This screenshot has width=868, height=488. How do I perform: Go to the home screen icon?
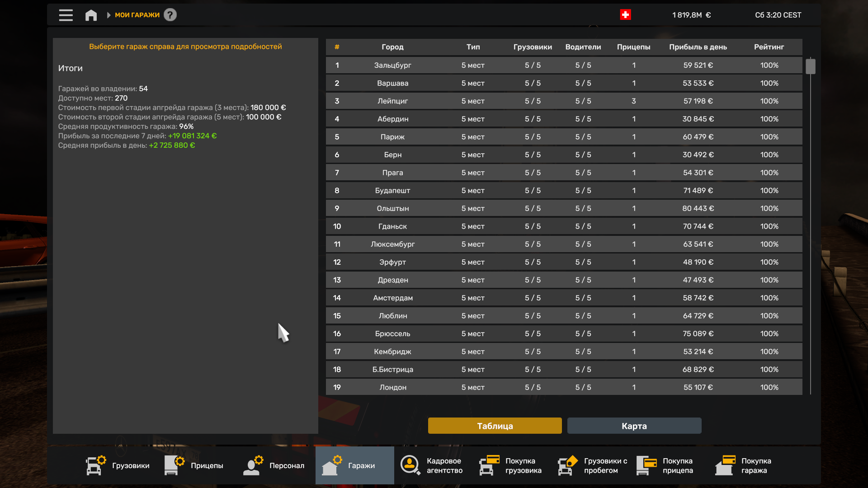click(91, 15)
